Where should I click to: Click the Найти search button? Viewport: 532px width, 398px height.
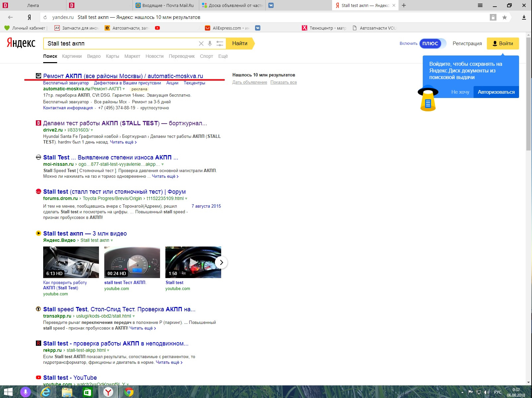coord(240,44)
